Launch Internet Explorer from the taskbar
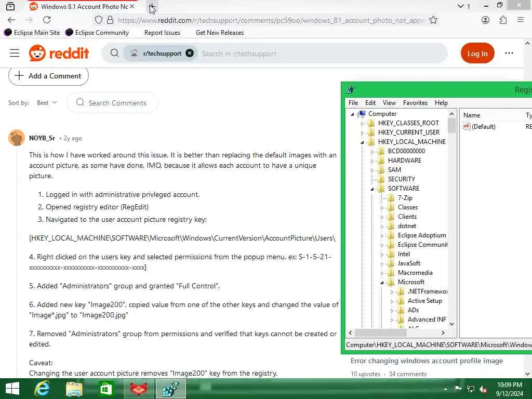532x399 pixels. coord(42,389)
